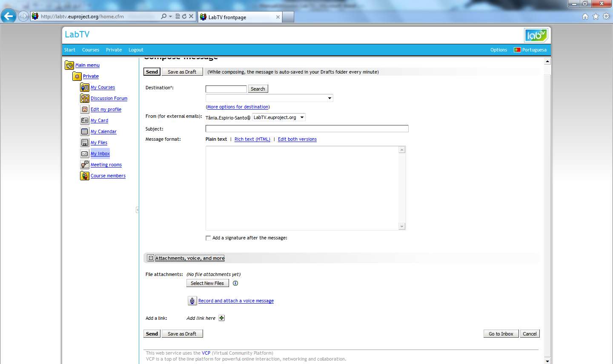Click the green plus add link icon
613x364 pixels.
(x=222, y=318)
